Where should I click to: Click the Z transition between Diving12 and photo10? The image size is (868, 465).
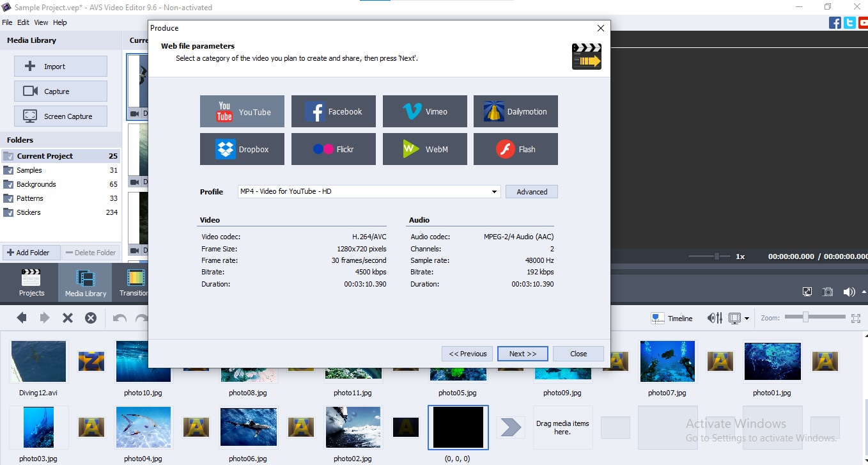coord(91,361)
